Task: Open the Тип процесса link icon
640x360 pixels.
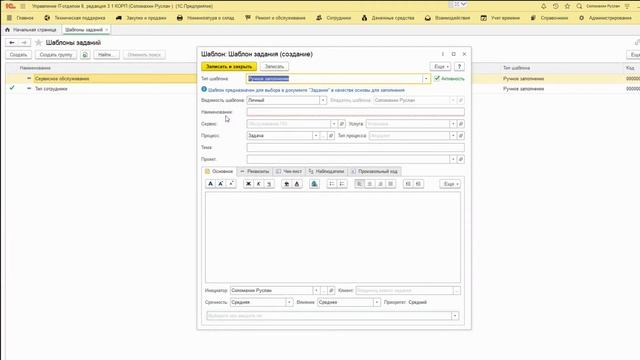Action: 461,136
